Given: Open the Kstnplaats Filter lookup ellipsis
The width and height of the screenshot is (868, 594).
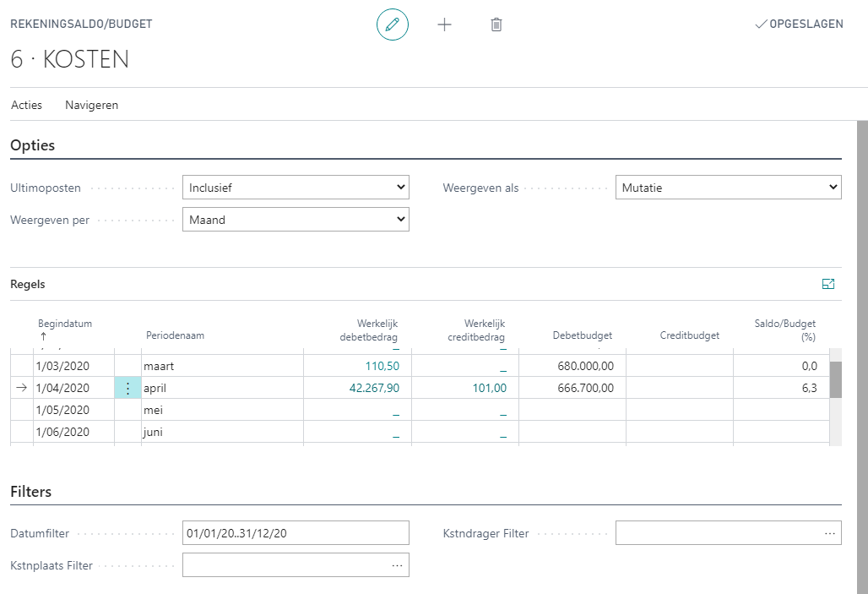Looking at the screenshot, I should pyautogui.click(x=397, y=565).
